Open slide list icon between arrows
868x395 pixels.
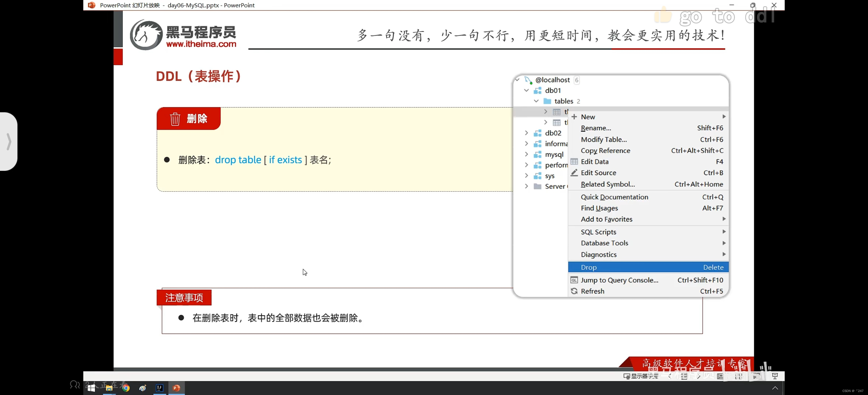point(684,376)
